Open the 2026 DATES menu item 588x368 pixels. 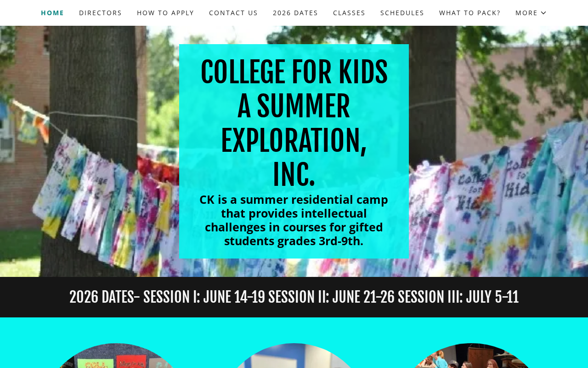tap(295, 13)
